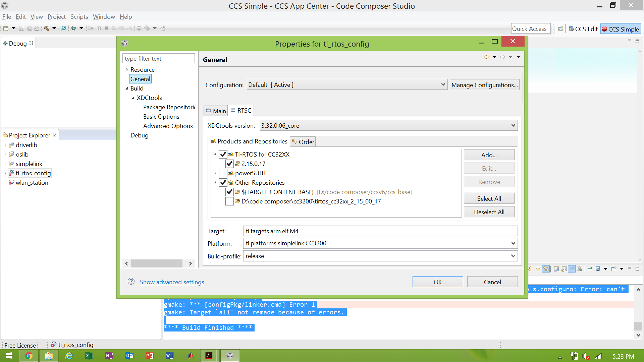Click the build hammer icon in toolbar
644x362 pixels.
point(46,28)
